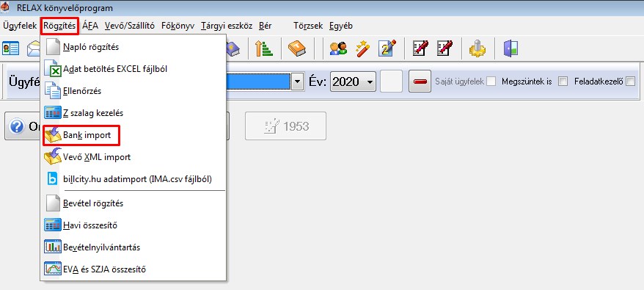Click the orange book T icon
This screenshot has height=290, width=644.
point(296,48)
